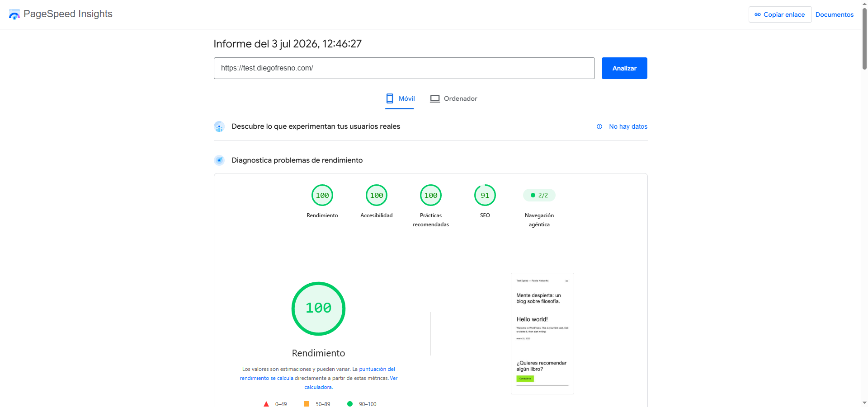
Task: Select the Prácticas recomendadas 100 score gauge
Action: pyautogui.click(x=431, y=195)
